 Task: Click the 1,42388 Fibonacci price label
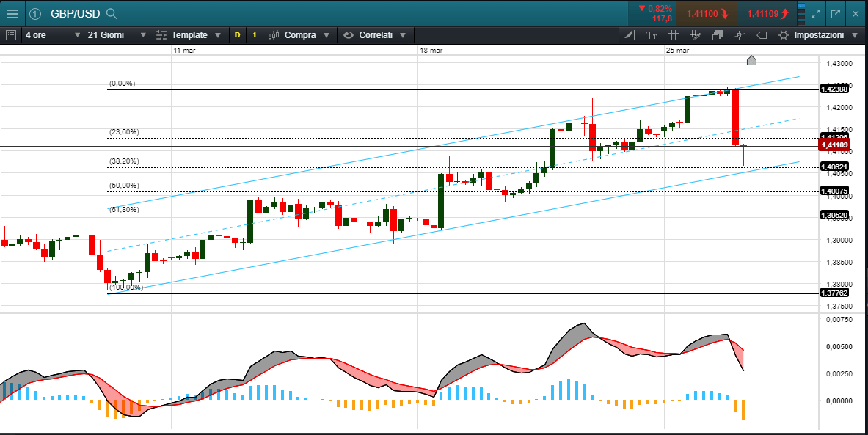834,89
